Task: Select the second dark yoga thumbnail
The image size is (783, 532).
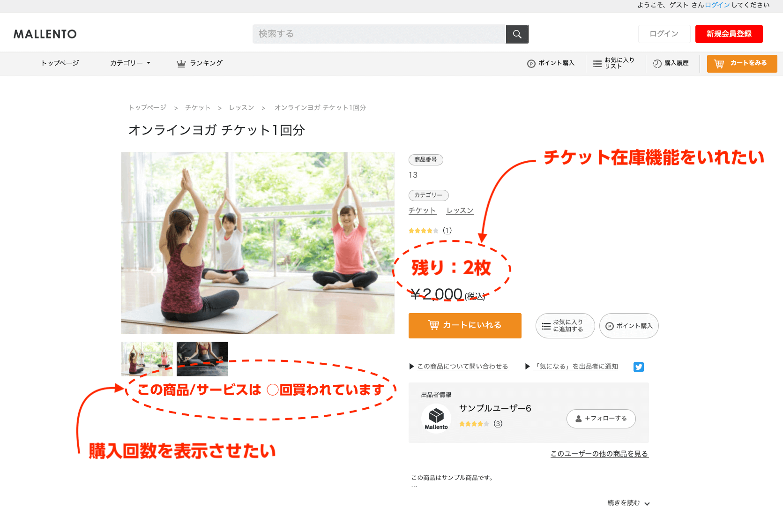Action: click(202, 359)
